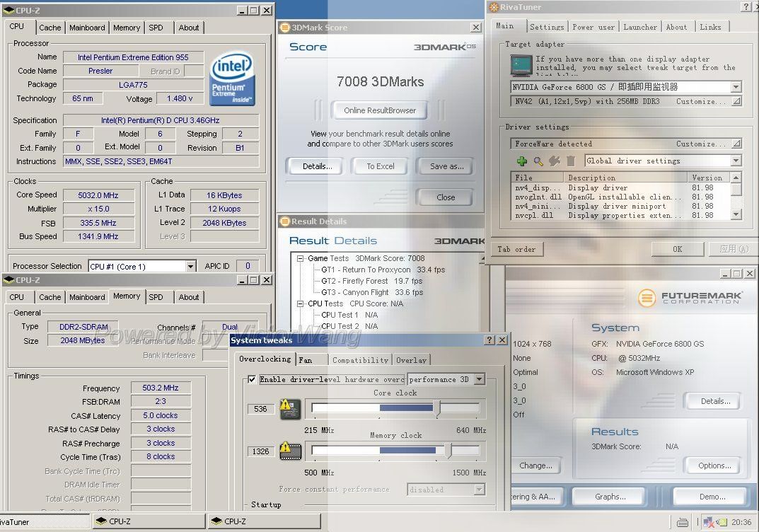Click the System tweaks help question mark button
The height and width of the screenshot is (532, 759).
[x=490, y=340]
